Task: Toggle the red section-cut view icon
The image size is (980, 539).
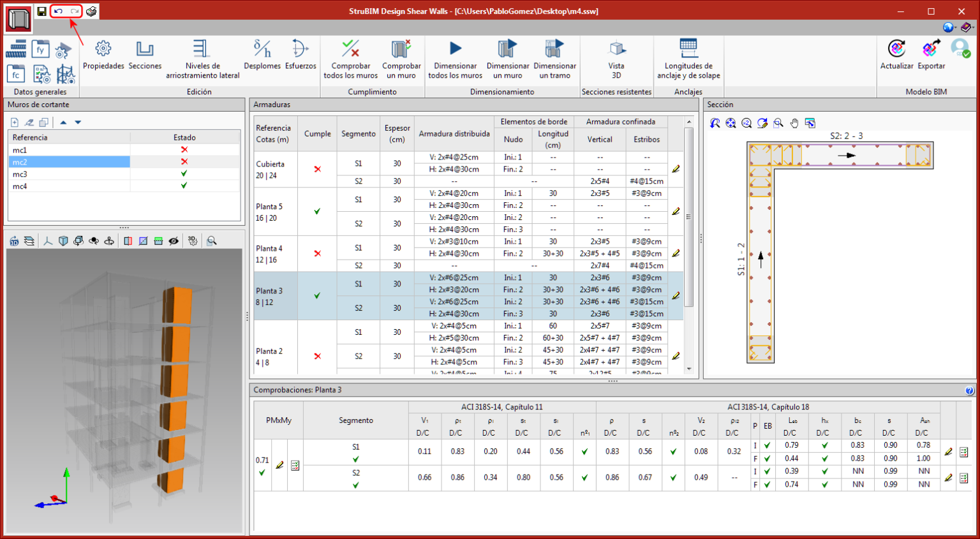Action: click(x=128, y=240)
